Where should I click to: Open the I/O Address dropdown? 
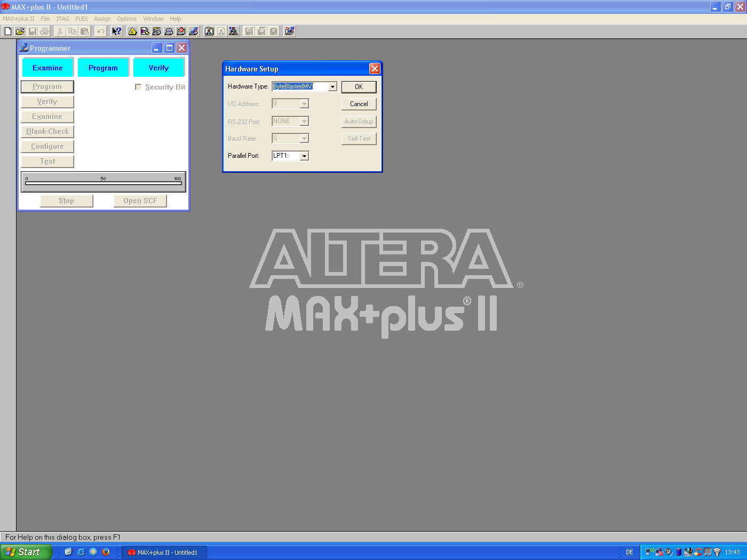pyautogui.click(x=304, y=104)
